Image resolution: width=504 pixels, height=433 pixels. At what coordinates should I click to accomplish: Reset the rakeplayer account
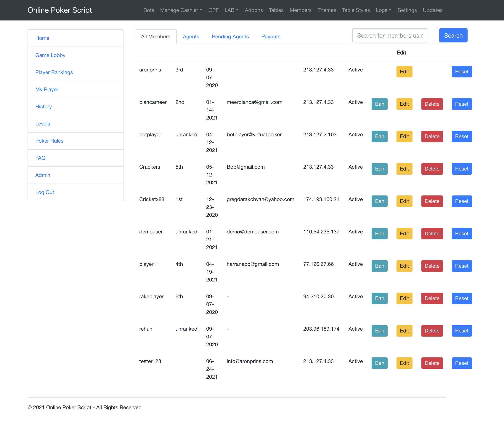462,298
